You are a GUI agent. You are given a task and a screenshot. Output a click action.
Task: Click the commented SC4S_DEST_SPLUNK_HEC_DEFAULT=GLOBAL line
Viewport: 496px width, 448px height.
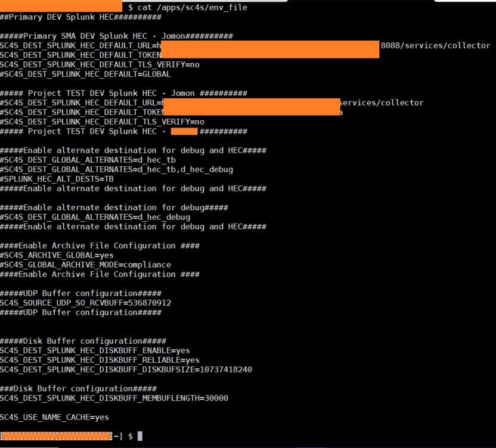click(86, 74)
